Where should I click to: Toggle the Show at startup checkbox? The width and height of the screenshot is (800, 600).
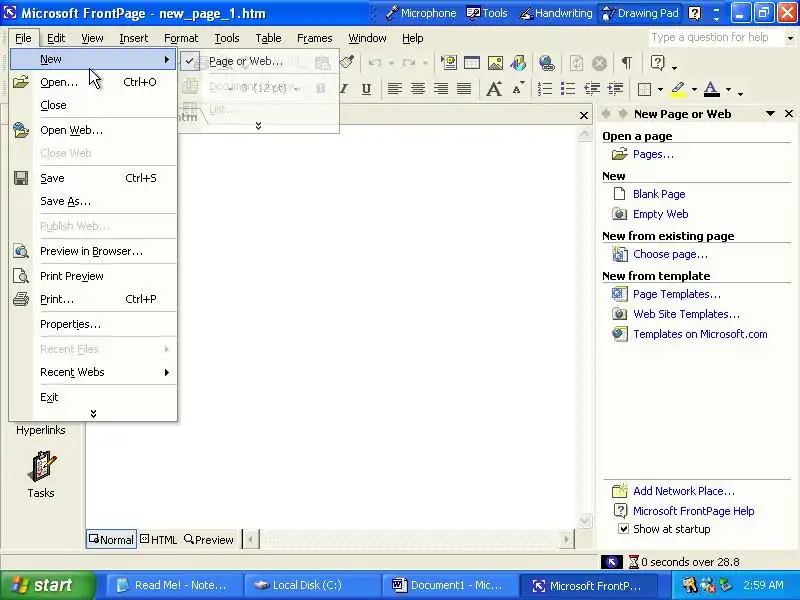pyautogui.click(x=623, y=529)
